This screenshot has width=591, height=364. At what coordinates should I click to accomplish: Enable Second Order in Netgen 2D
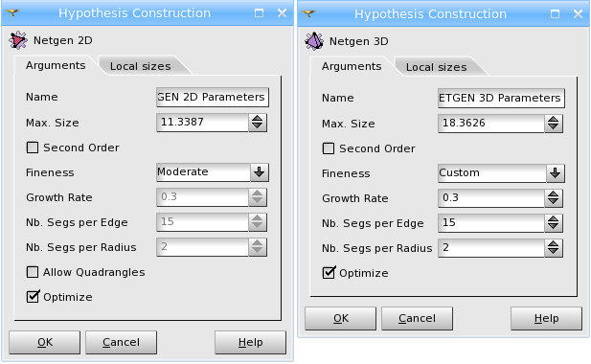click(33, 148)
